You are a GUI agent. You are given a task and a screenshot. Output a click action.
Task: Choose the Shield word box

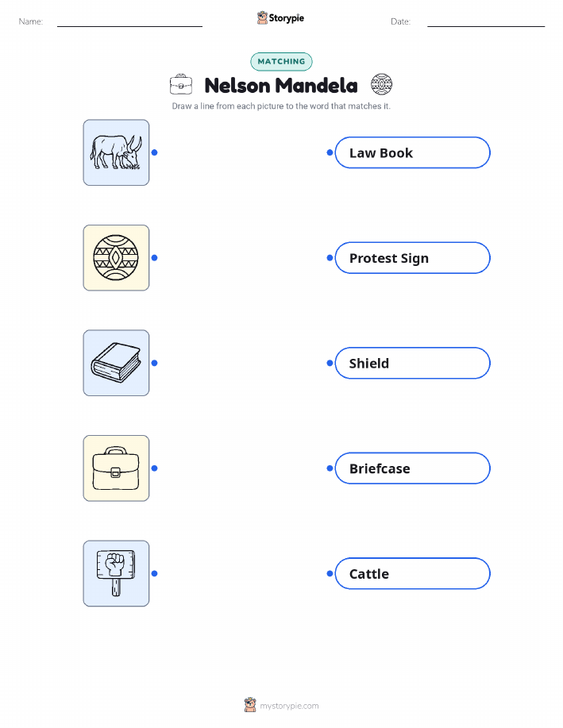pyautogui.click(x=412, y=363)
